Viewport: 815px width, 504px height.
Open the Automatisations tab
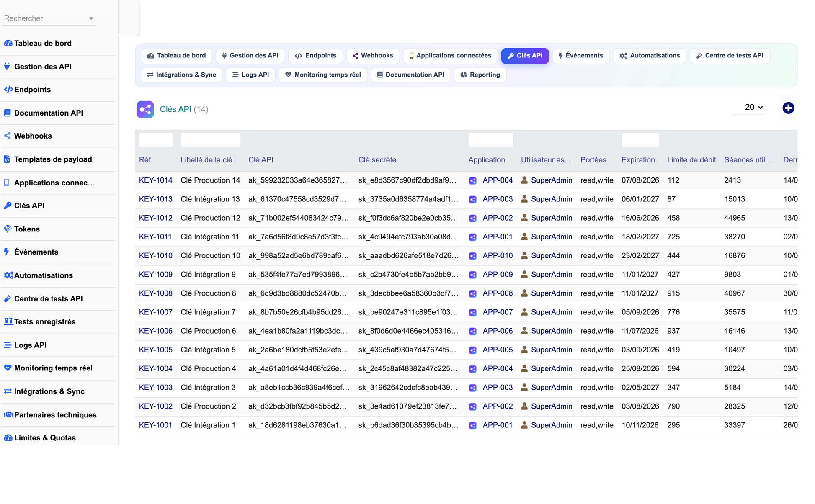(x=649, y=56)
